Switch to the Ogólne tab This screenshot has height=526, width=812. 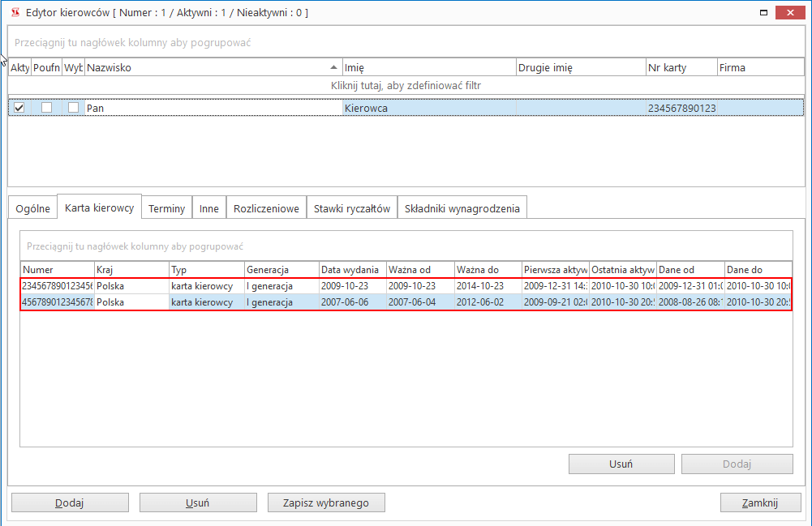click(33, 208)
